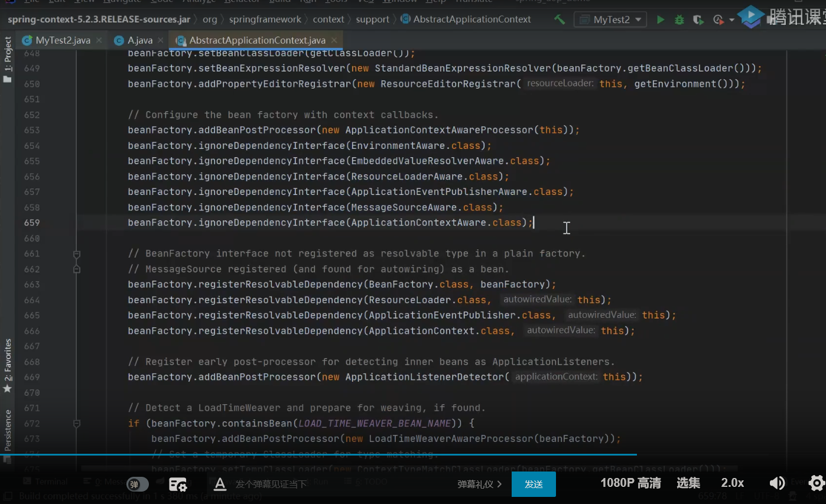Click ApplicationContextAwareProcessor on line 653
The image size is (826, 504).
click(x=439, y=130)
